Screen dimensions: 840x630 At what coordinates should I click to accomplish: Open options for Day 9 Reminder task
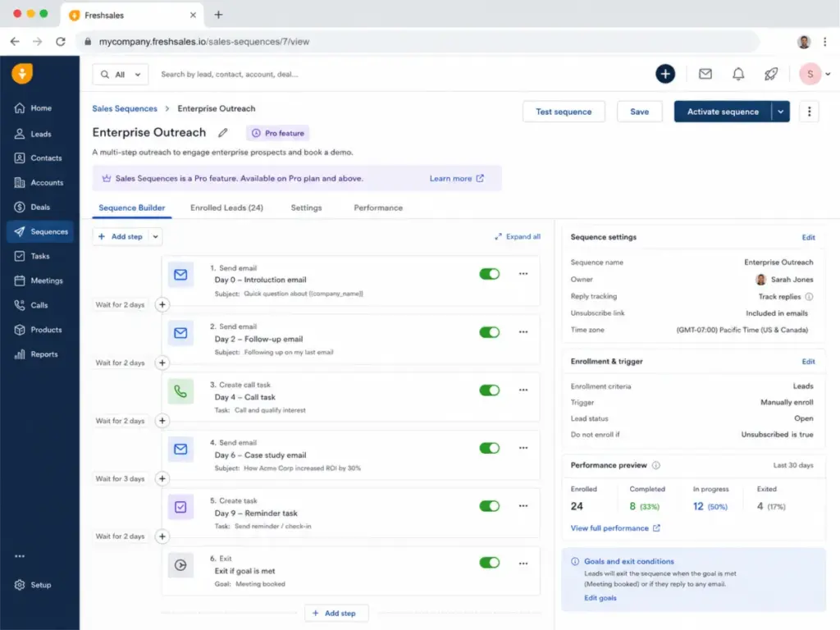[x=523, y=506]
